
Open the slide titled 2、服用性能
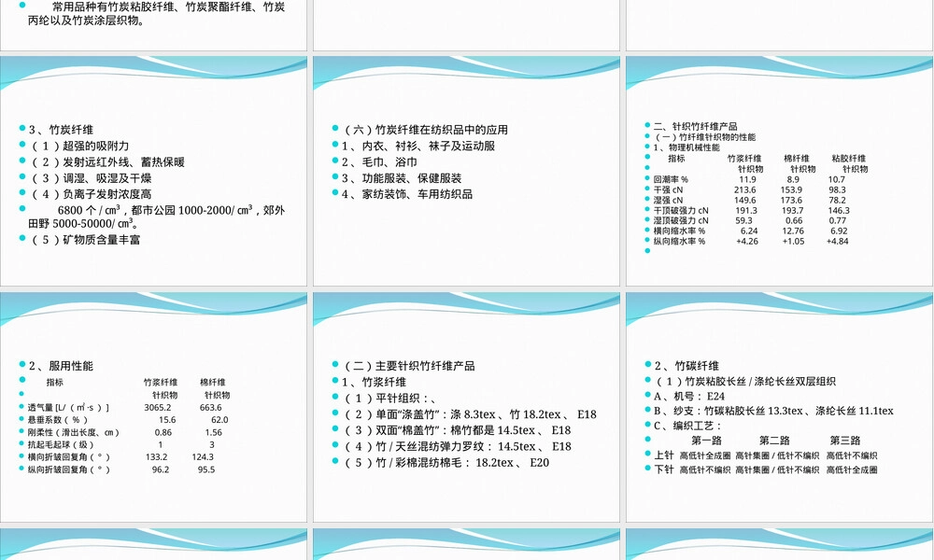click(153, 407)
